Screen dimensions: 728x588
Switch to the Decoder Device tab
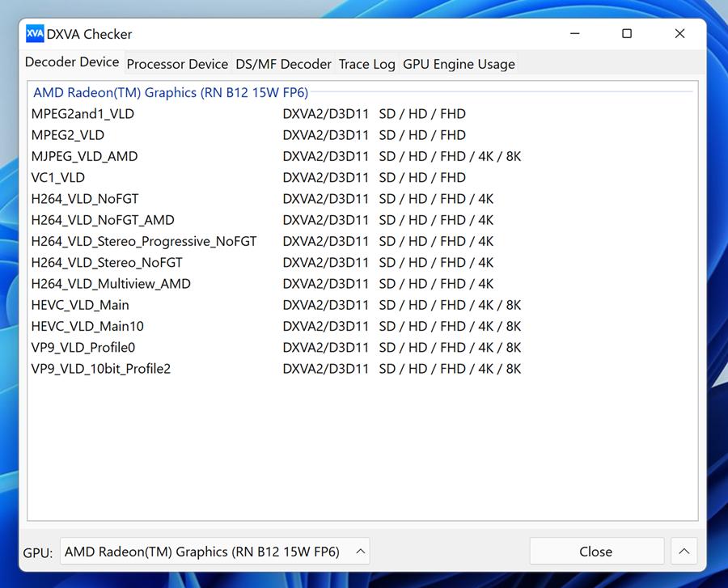(72, 62)
